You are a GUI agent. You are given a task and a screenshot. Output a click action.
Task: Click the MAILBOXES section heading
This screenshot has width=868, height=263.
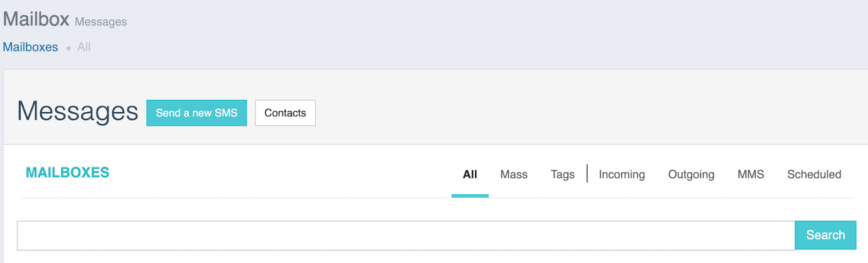68,172
